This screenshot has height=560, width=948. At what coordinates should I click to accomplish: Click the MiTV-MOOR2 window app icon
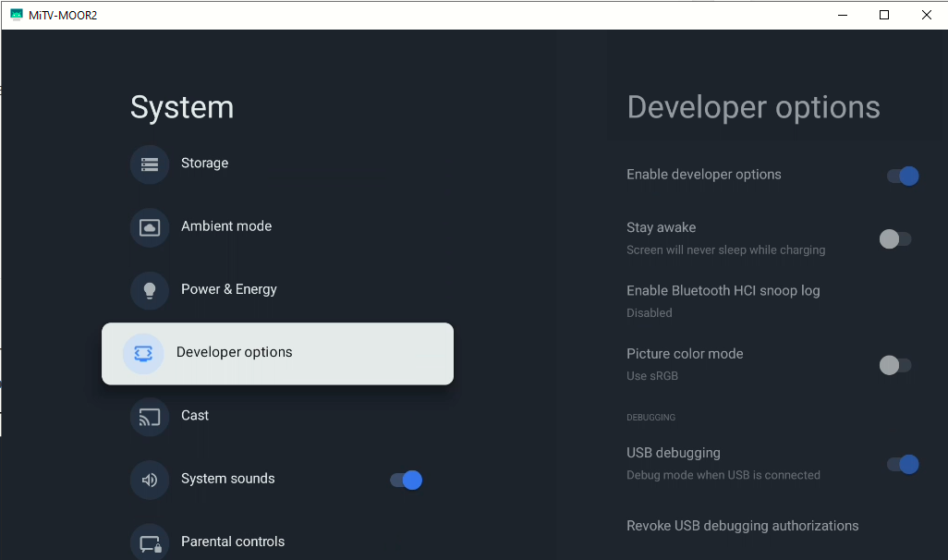17,15
